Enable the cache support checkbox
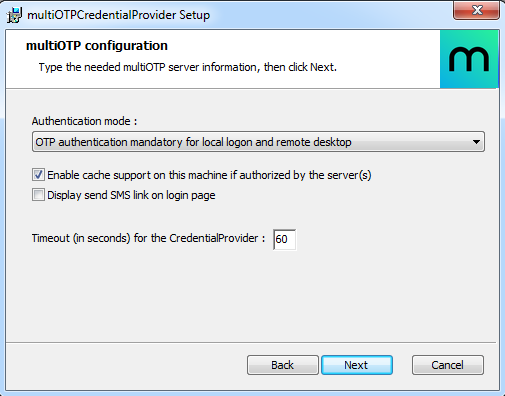The height and width of the screenshot is (396, 505). click(38, 175)
